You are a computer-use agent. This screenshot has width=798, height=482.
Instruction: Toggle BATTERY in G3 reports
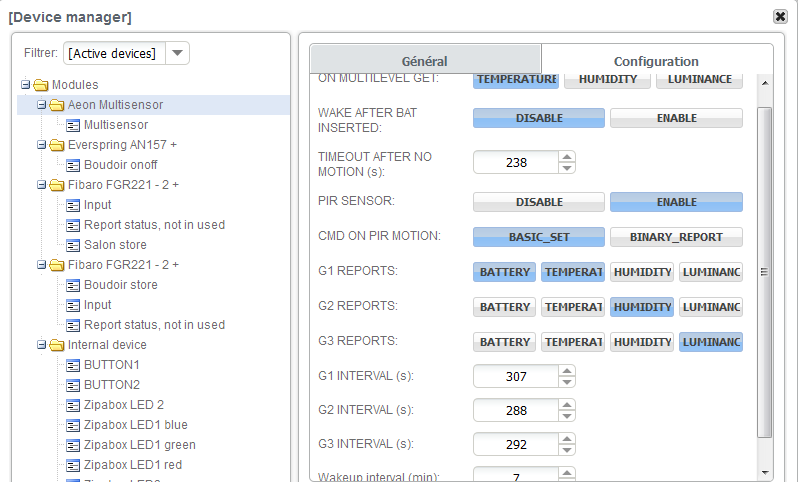click(x=505, y=342)
